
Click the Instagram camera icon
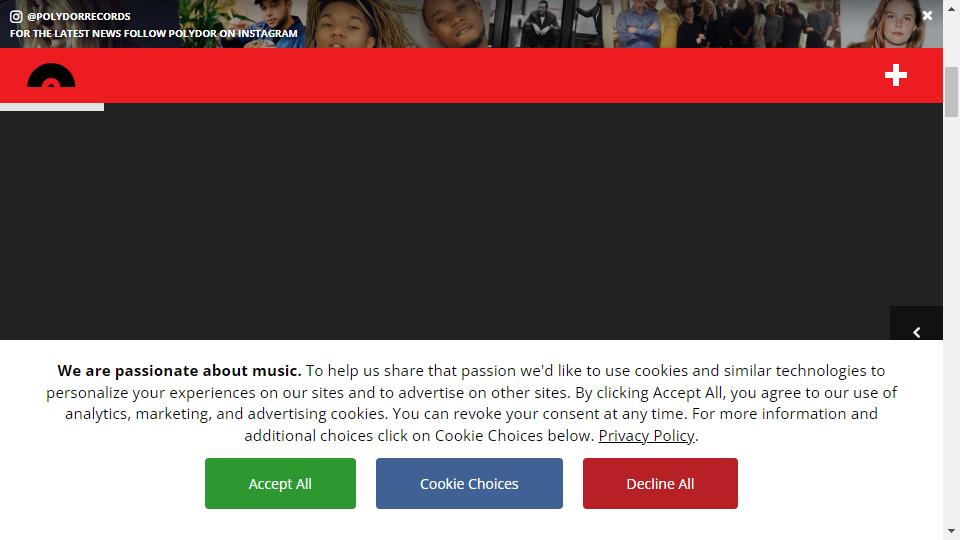pyautogui.click(x=16, y=17)
